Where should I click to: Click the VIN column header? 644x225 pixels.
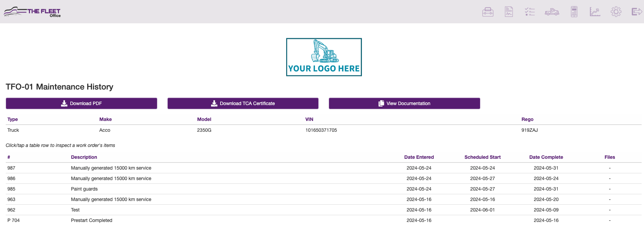[x=309, y=119]
